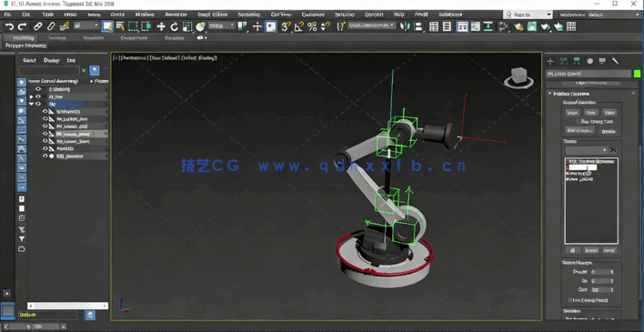The width and height of the screenshot is (644, 332).
Task: Toggle Keyboard Shortcut Override button
Action: tap(271, 26)
